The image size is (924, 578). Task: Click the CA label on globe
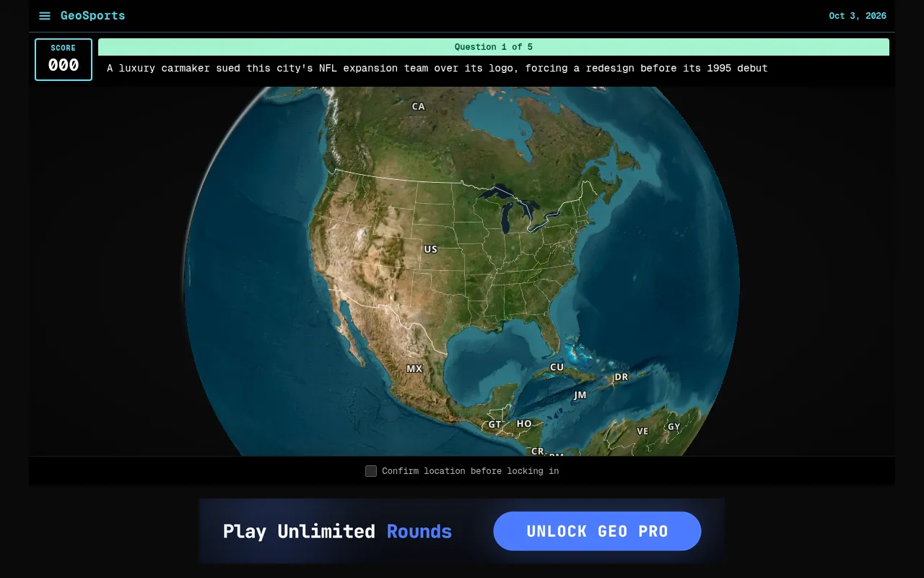418,106
